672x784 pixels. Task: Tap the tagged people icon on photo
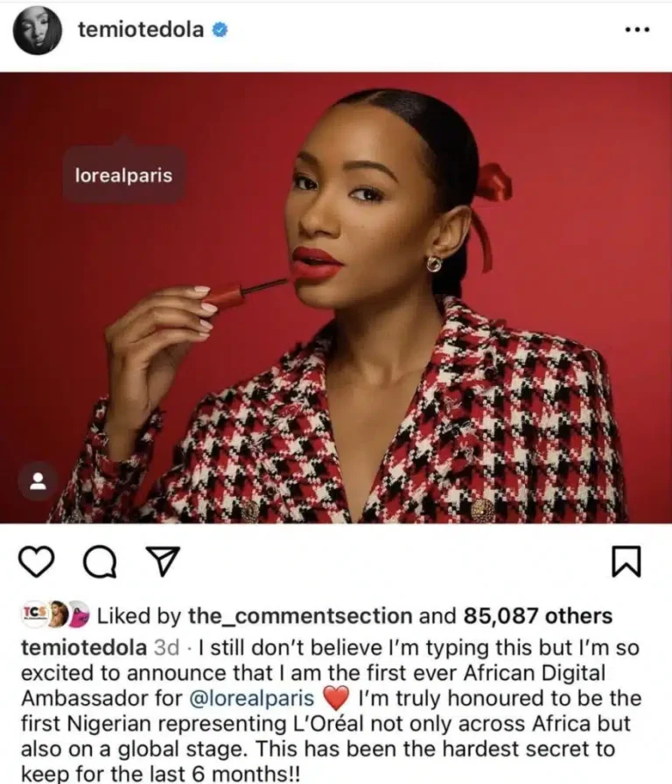click(x=38, y=481)
